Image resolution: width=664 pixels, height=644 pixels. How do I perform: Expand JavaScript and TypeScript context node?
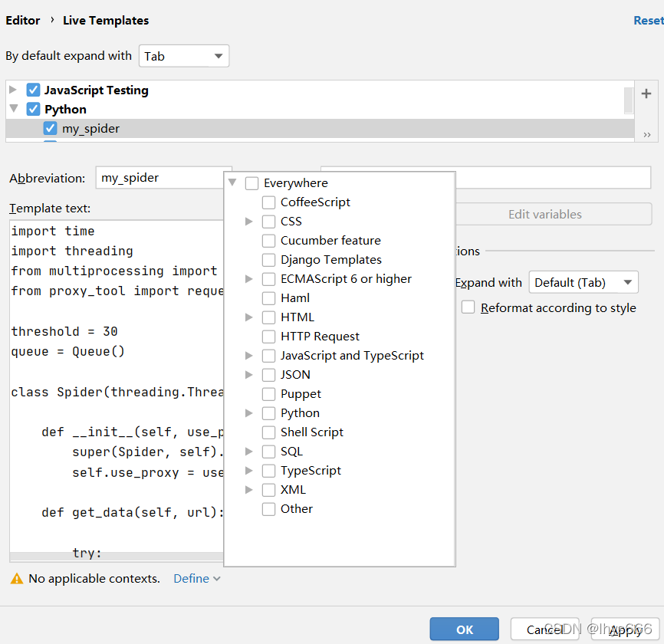[249, 356]
